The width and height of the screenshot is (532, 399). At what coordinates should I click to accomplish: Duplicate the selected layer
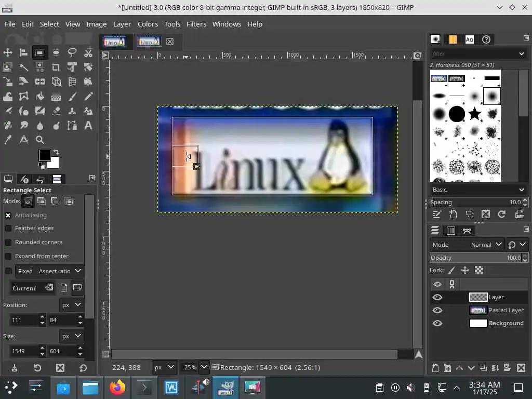point(483,368)
